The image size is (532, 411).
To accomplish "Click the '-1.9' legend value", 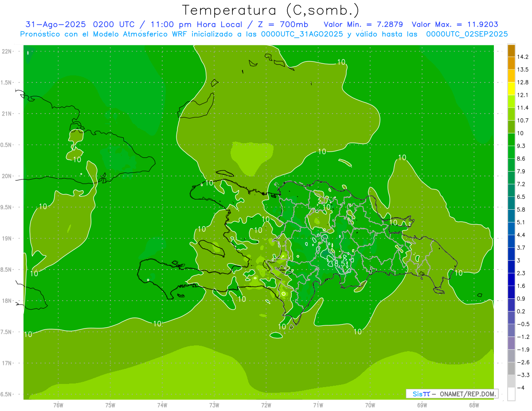I will pyautogui.click(x=524, y=349).
